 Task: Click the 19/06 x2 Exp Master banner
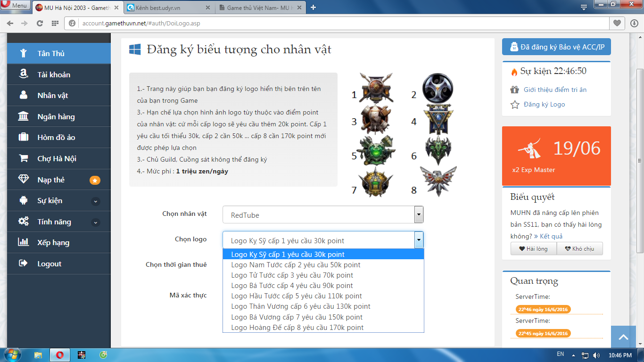pyautogui.click(x=556, y=156)
